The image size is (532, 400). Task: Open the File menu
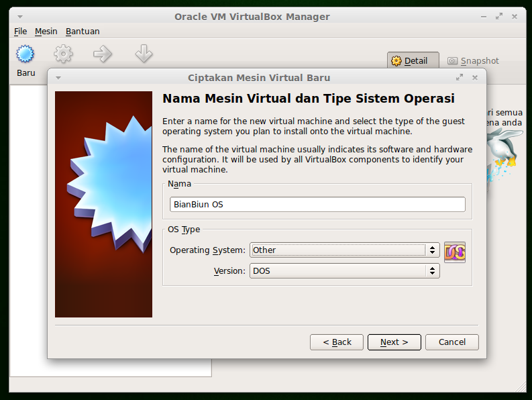(20, 32)
